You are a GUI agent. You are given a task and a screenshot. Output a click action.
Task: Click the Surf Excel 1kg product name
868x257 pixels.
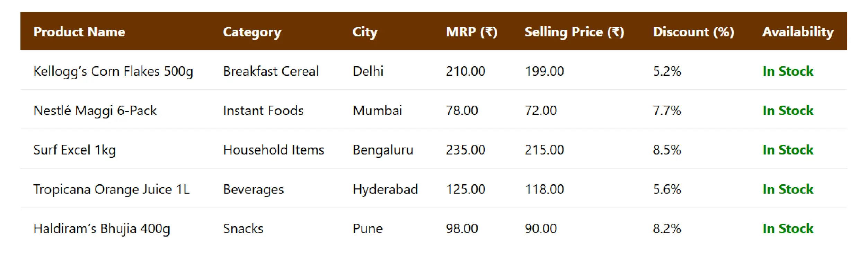pyautogui.click(x=74, y=150)
